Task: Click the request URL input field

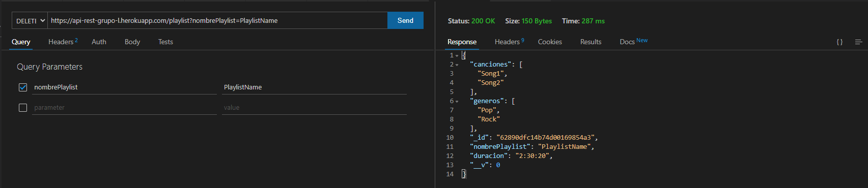Action: [x=217, y=21]
